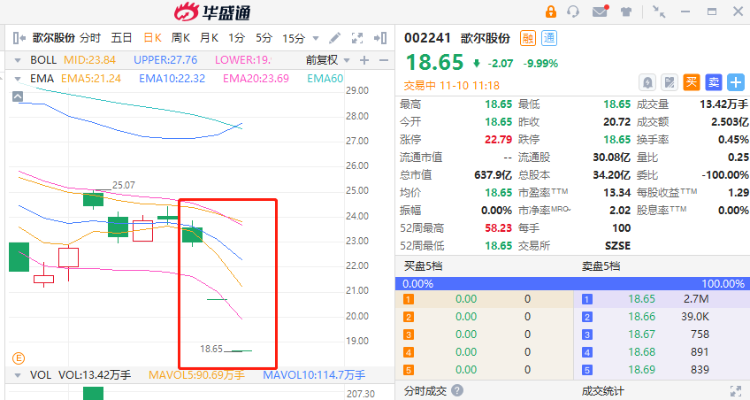Viewport: 750px width, 400px height.
Task: Collapse left panel icon beside 歌尔股份
Action: (x=19, y=38)
